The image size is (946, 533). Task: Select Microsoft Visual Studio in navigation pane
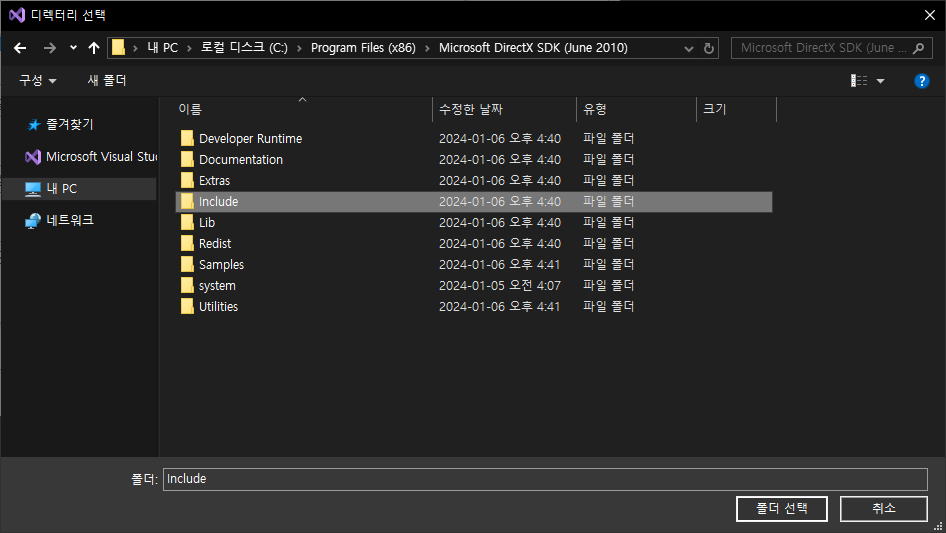point(91,157)
